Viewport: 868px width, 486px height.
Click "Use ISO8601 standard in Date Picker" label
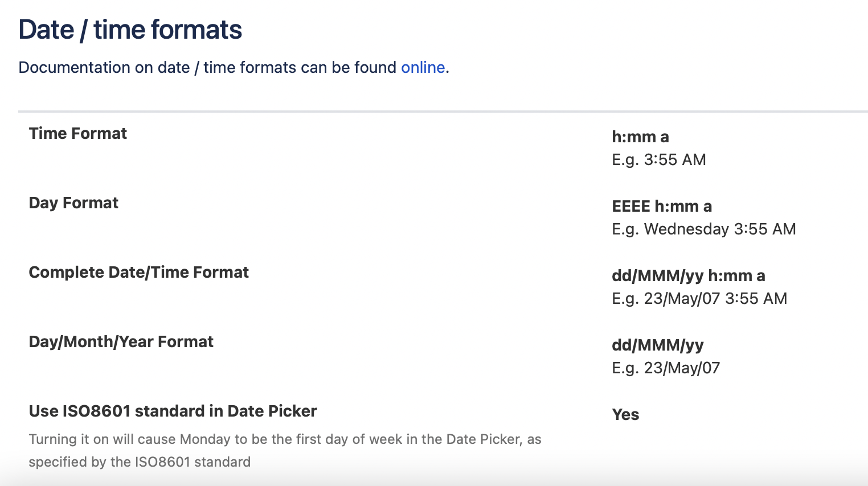(173, 411)
